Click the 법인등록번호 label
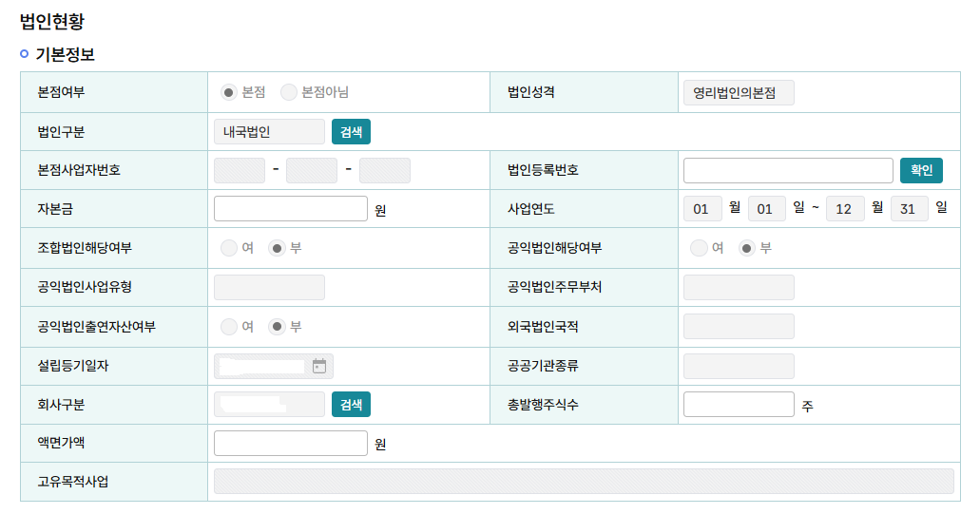The image size is (980, 514). (543, 170)
